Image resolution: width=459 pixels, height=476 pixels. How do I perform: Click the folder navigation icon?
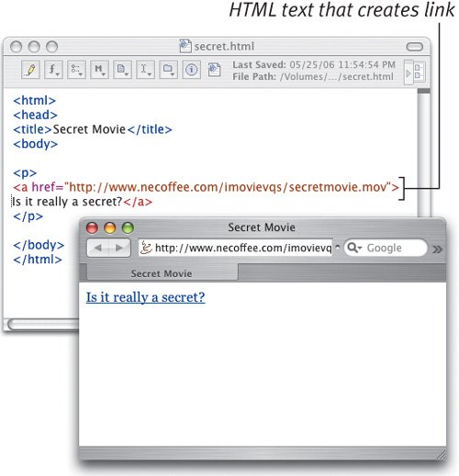[168, 70]
